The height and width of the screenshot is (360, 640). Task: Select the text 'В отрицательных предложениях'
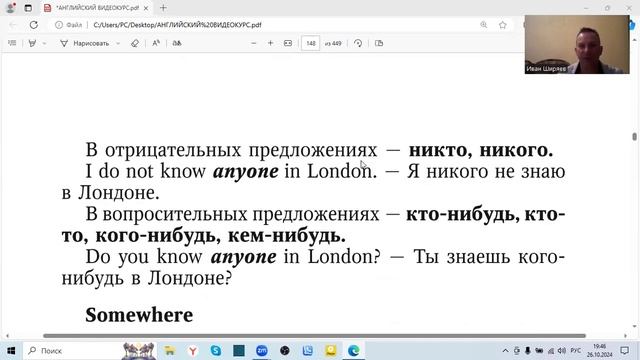pos(231,150)
